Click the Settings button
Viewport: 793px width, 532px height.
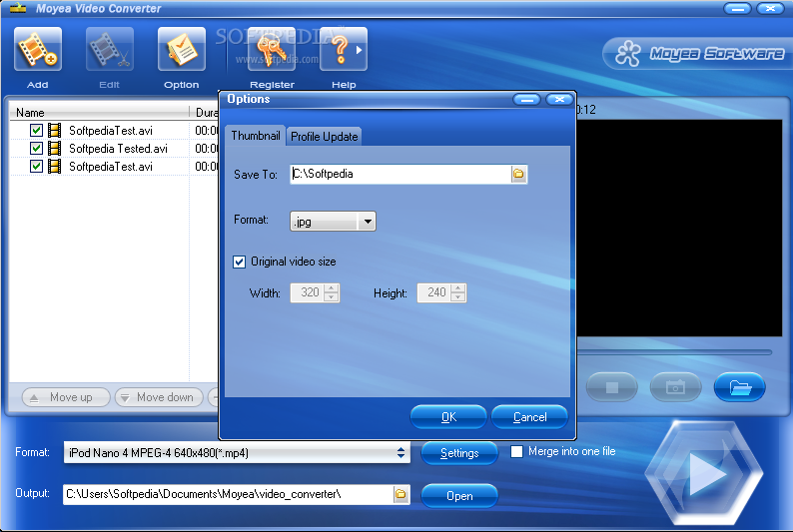(459, 453)
